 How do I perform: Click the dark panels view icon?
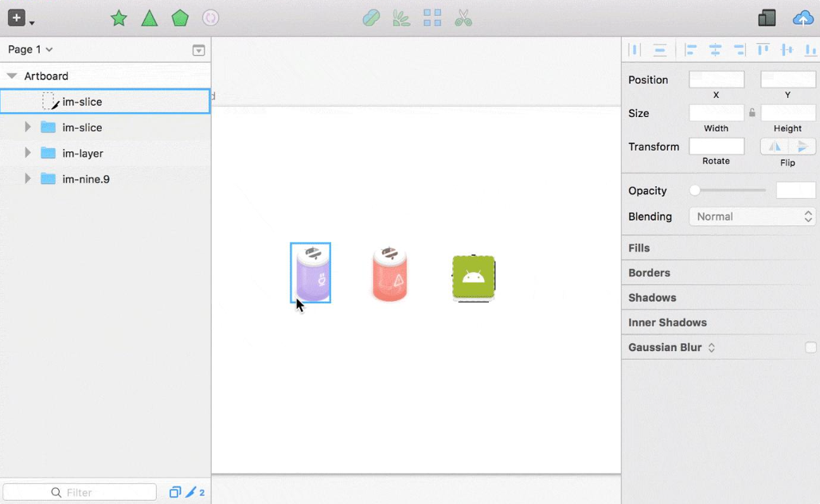tap(767, 18)
